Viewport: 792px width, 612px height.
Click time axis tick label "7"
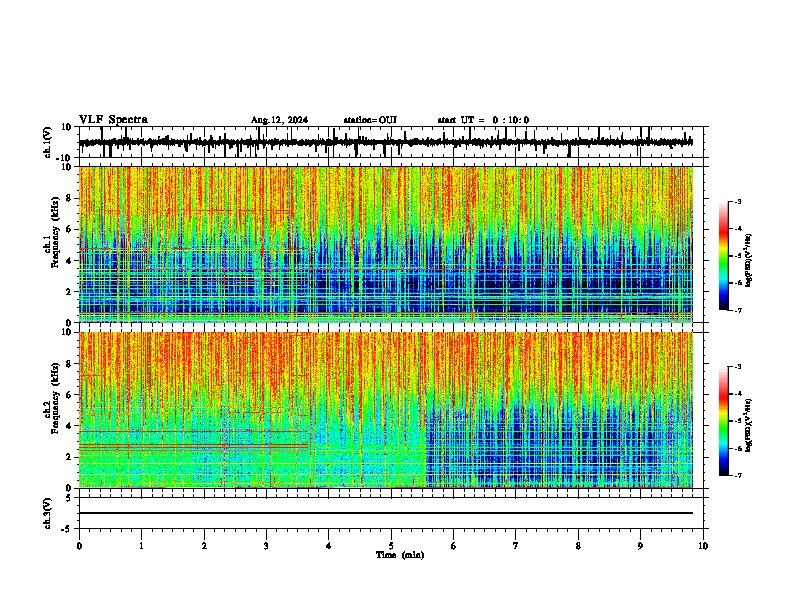tap(516, 546)
